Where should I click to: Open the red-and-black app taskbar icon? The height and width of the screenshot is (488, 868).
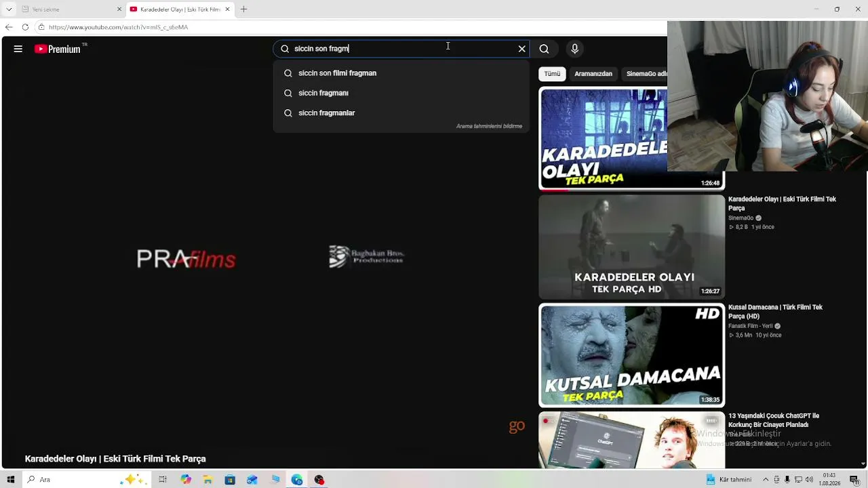(x=319, y=480)
